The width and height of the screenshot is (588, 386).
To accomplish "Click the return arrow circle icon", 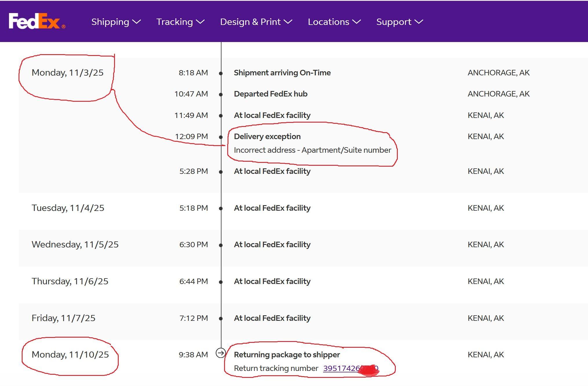I will click(221, 353).
